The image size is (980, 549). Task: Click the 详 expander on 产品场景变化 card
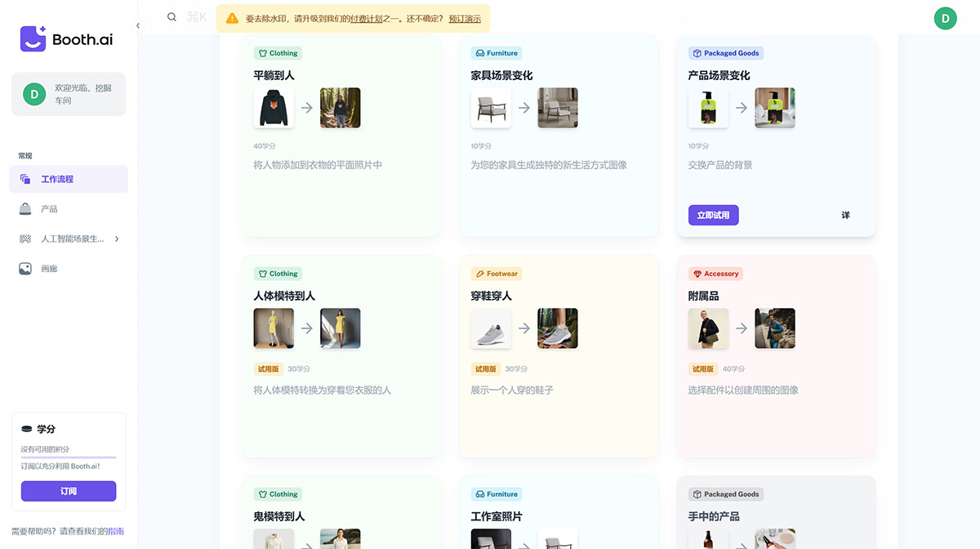(845, 215)
